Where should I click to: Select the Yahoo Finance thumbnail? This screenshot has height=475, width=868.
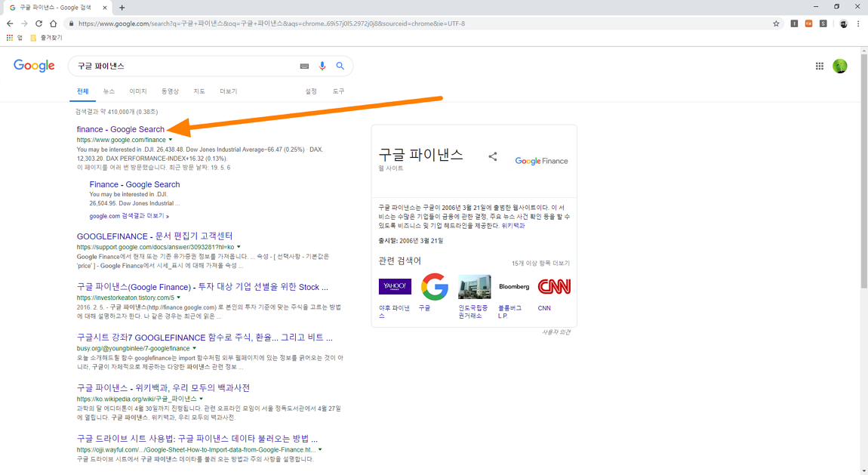[395, 286]
